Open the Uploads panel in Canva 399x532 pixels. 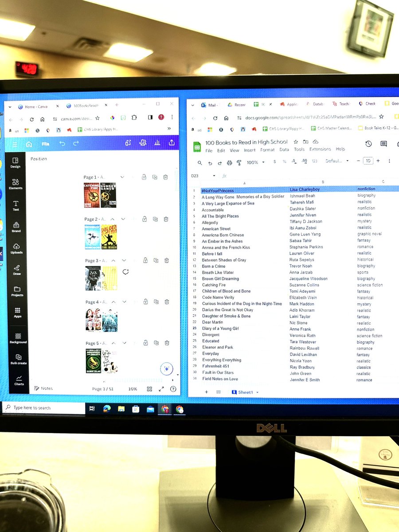16,249
